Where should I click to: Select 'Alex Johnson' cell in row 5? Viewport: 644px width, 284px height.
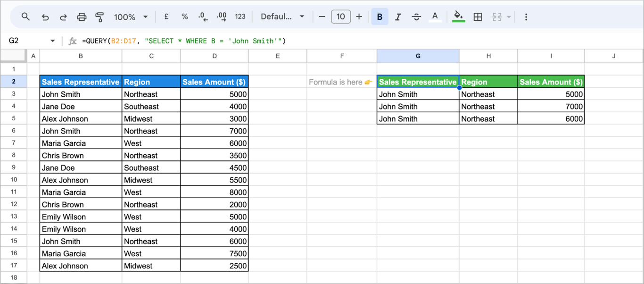(81, 118)
